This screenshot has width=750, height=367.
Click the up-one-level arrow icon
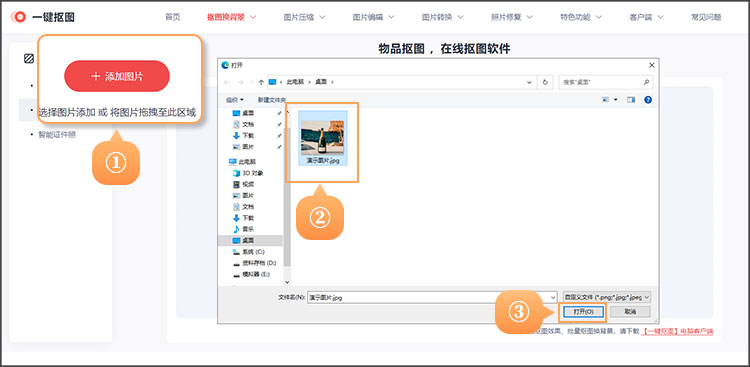(261, 82)
